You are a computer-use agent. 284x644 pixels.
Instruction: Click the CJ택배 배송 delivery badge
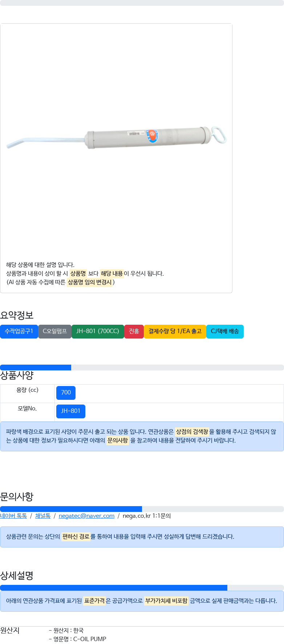pos(225,331)
